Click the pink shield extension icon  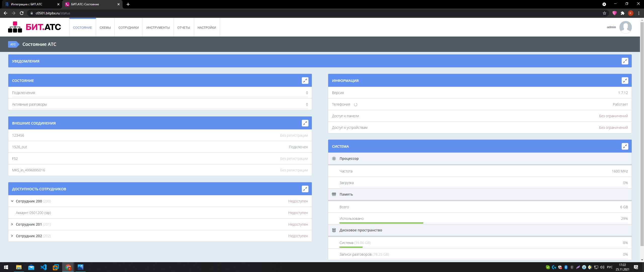tap(615, 13)
